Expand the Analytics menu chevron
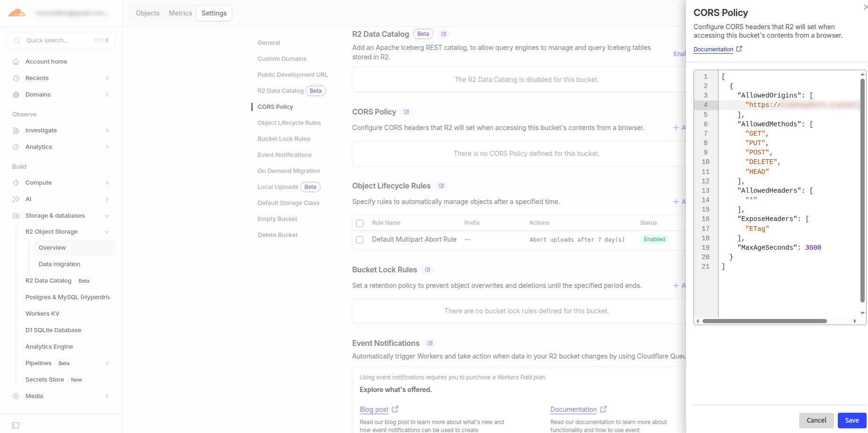 click(x=107, y=147)
